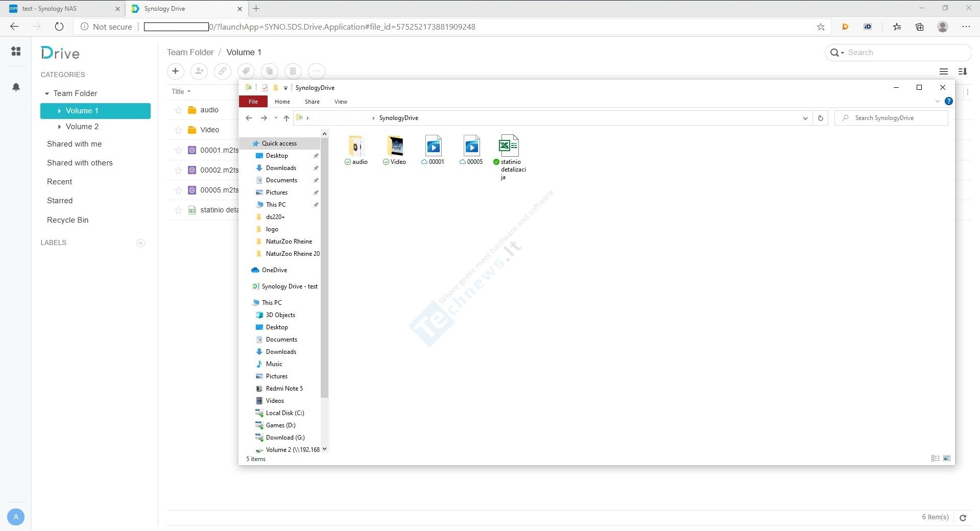The width and height of the screenshot is (980, 531).
Task: Click the Label tag icon in Drive toolbar
Action: (x=246, y=71)
